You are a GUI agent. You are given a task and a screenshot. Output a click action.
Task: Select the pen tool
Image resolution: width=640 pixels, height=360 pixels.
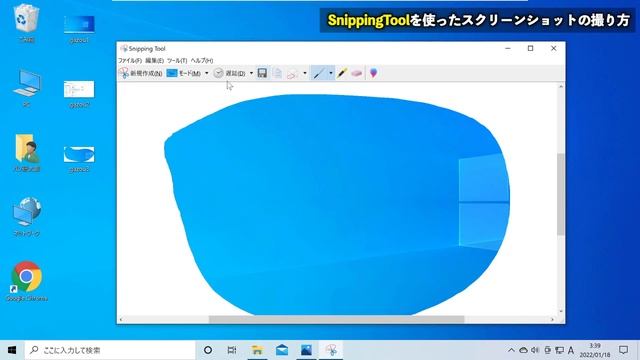(x=319, y=73)
